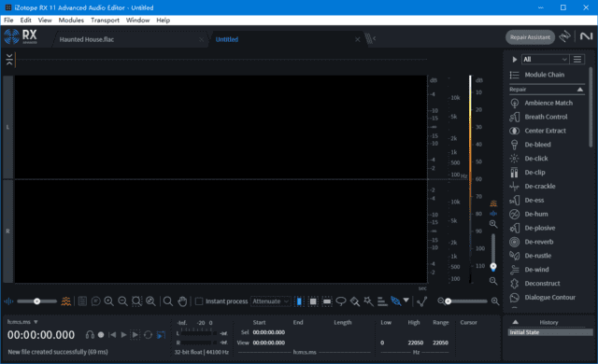Toggle loop playback

coord(148,335)
